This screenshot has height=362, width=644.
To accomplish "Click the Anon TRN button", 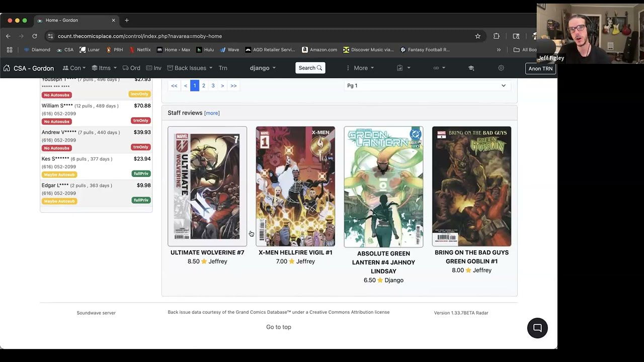I will tap(540, 68).
